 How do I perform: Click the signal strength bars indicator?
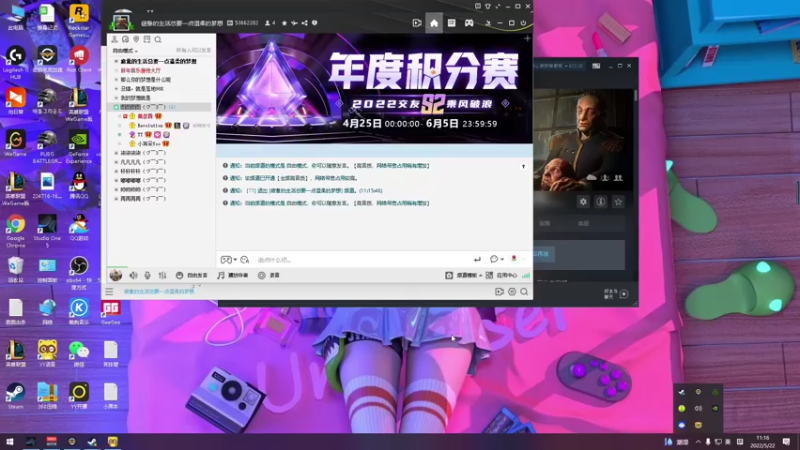point(526,276)
